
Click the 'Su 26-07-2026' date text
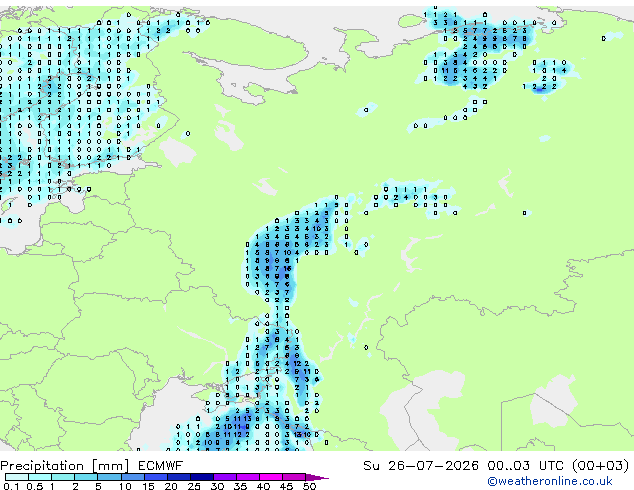(421, 466)
